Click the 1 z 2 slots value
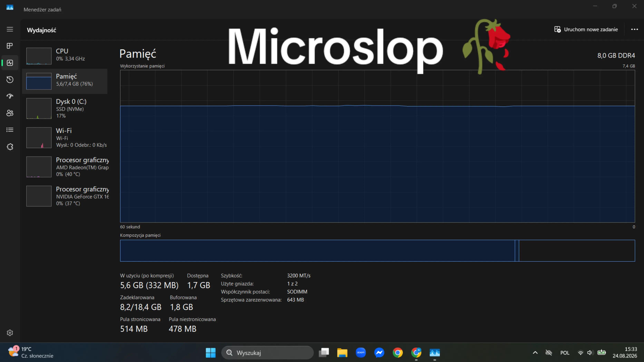This screenshot has width=644, height=362. coord(292,284)
